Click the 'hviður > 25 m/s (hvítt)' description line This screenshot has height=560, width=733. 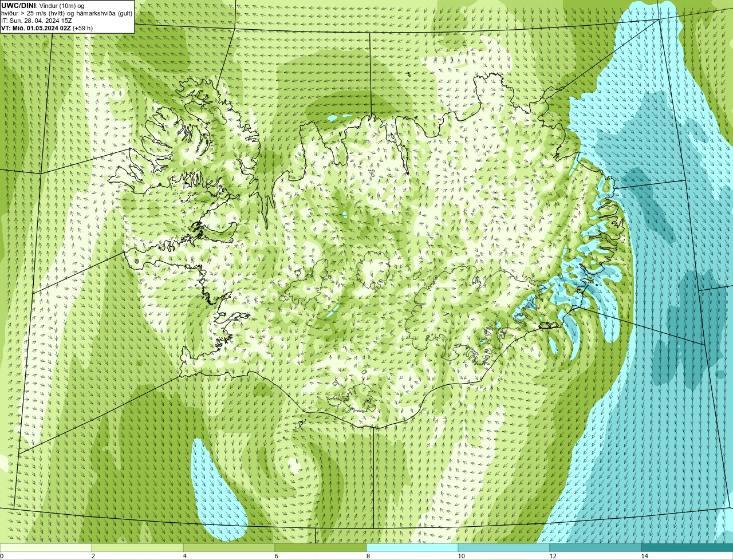coord(66,13)
